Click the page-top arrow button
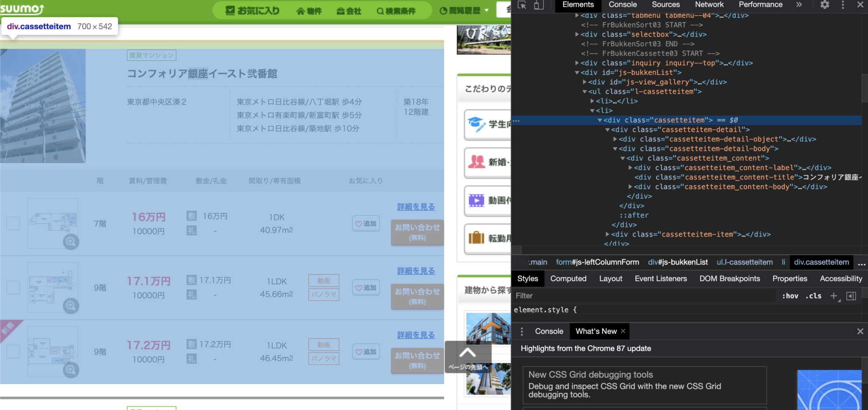This screenshot has height=410, width=868. click(x=468, y=357)
